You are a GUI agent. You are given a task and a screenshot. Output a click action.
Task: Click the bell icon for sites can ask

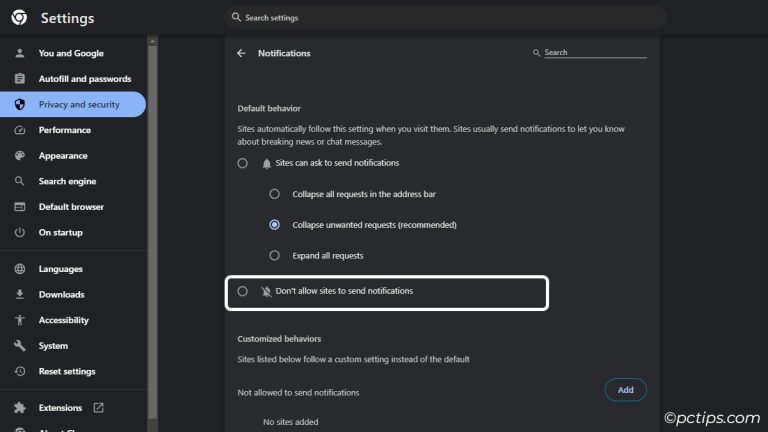(x=266, y=164)
